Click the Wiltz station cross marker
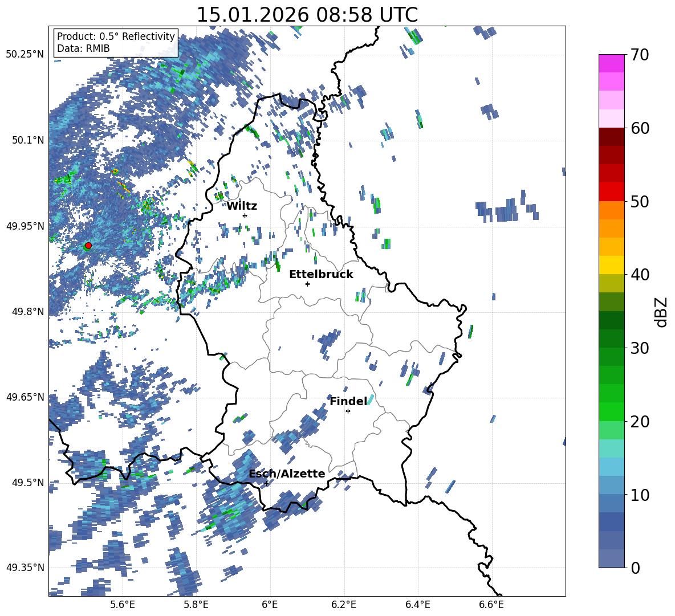Image resolution: width=675 pixels, height=616 pixels. pyautogui.click(x=245, y=215)
